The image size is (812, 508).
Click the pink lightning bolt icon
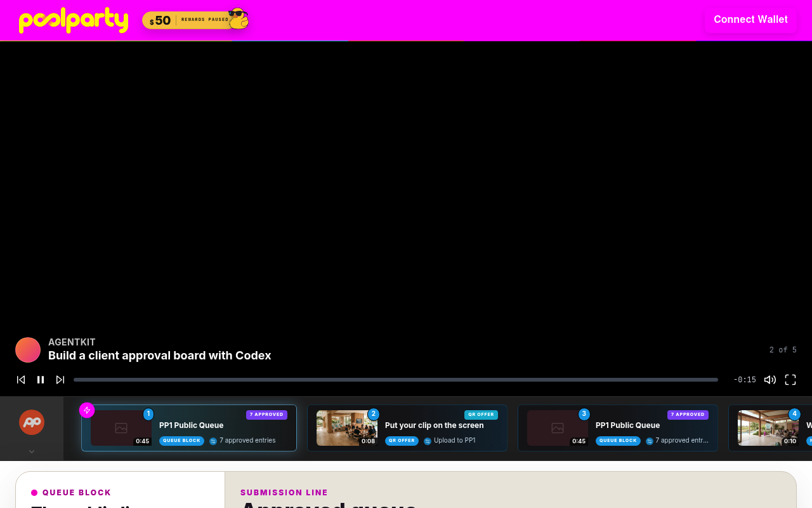87,410
